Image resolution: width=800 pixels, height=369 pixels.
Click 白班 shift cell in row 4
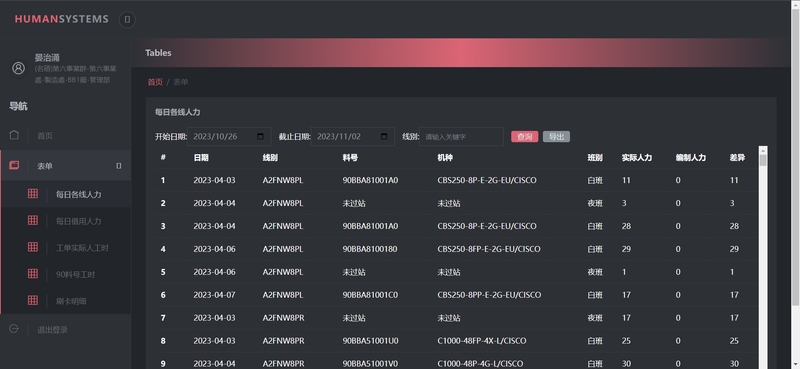[595, 249]
